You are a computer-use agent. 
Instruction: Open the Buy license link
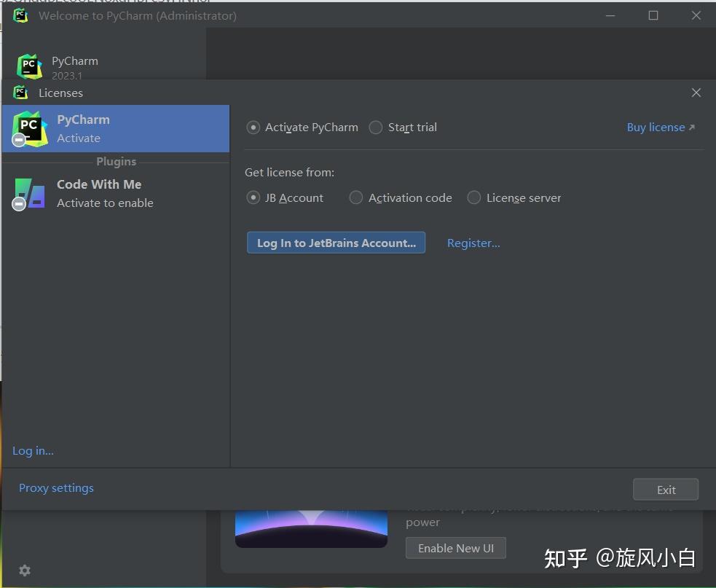point(656,128)
